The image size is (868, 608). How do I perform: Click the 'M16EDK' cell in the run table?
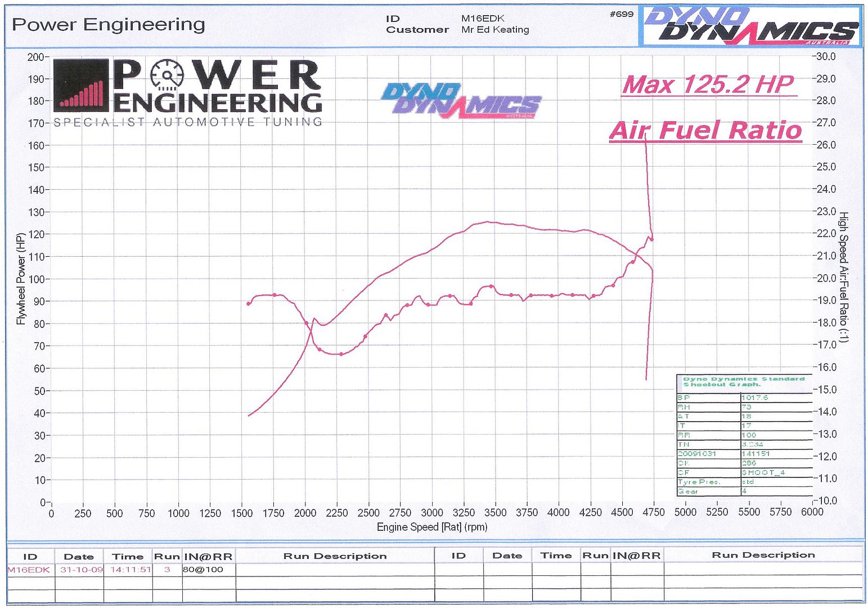29,570
